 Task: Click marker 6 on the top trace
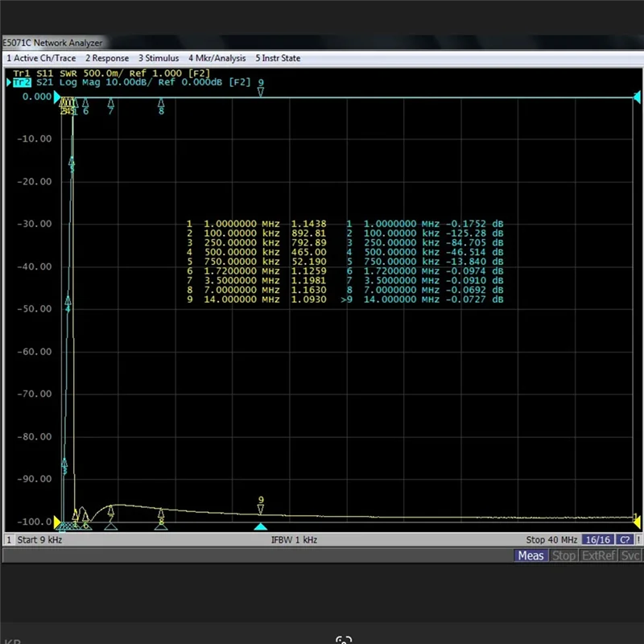[85, 103]
